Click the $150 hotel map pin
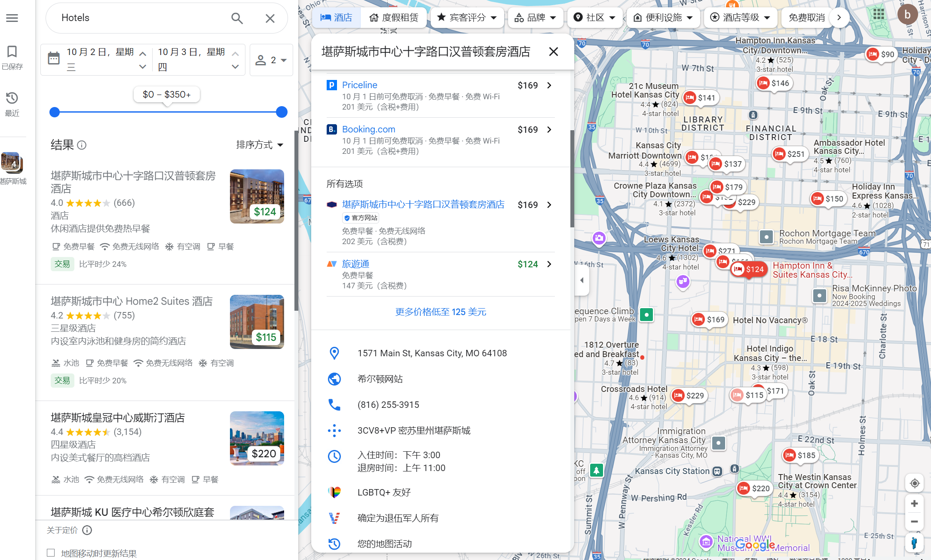The height and width of the screenshot is (560, 931). click(828, 199)
